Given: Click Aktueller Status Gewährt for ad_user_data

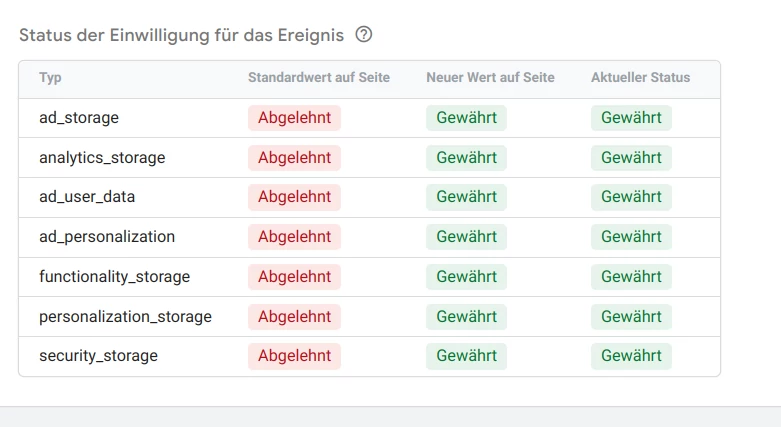Looking at the screenshot, I should [631, 197].
